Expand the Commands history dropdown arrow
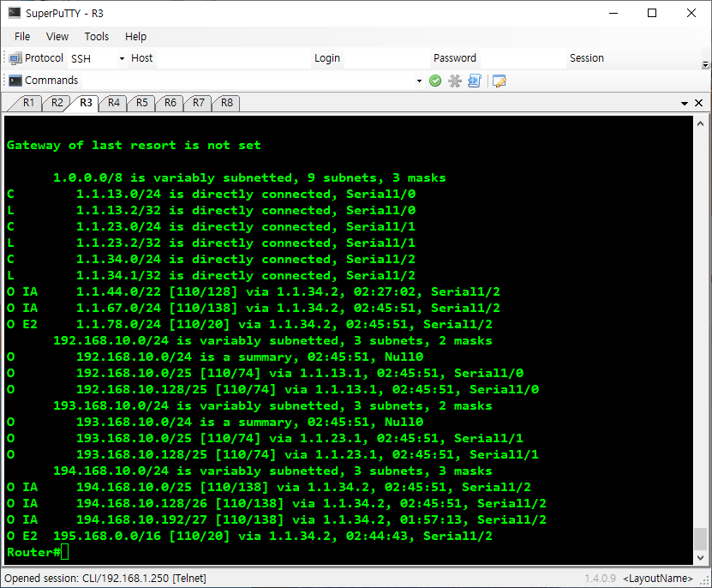This screenshot has height=588, width=712. [x=419, y=81]
